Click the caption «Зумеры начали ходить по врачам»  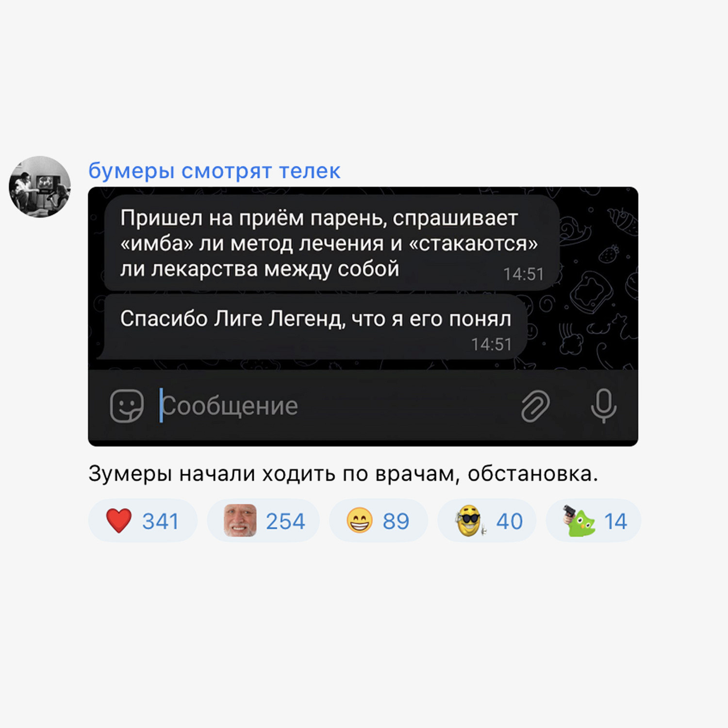343,474
